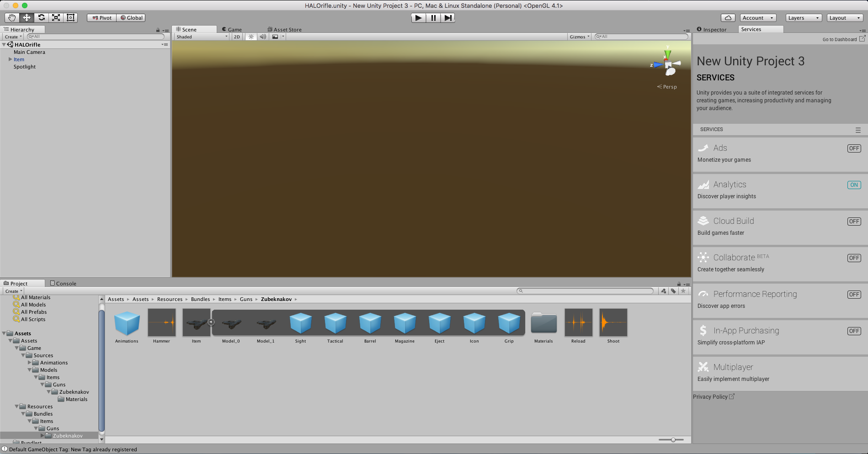Click the Global toggle button
The height and width of the screenshot is (454, 868).
point(131,18)
